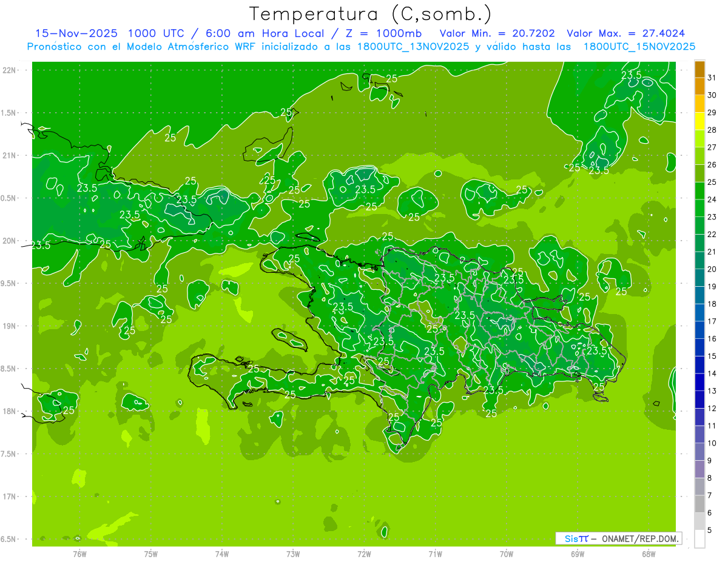
Task: Click the '19N' latitude label
Action: 10,326
